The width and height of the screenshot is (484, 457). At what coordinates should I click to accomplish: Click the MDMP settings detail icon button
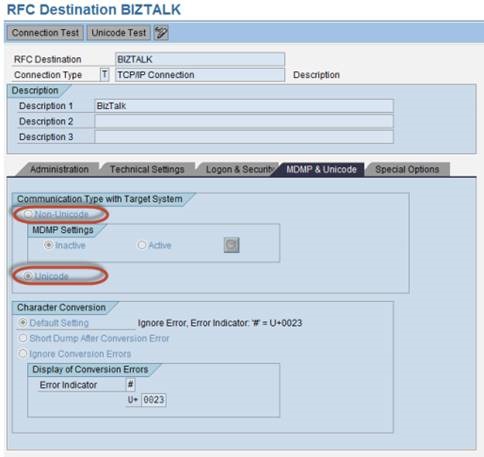231,245
